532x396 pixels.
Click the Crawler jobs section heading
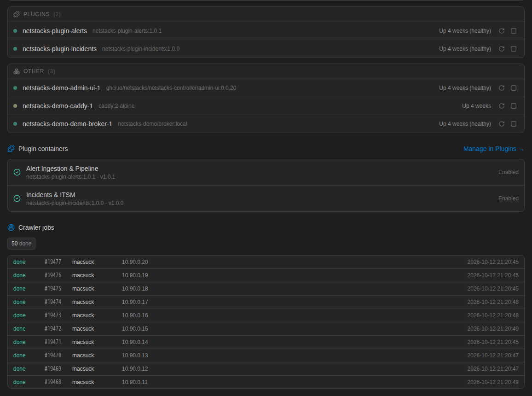pyautogui.click(x=36, y=227)
